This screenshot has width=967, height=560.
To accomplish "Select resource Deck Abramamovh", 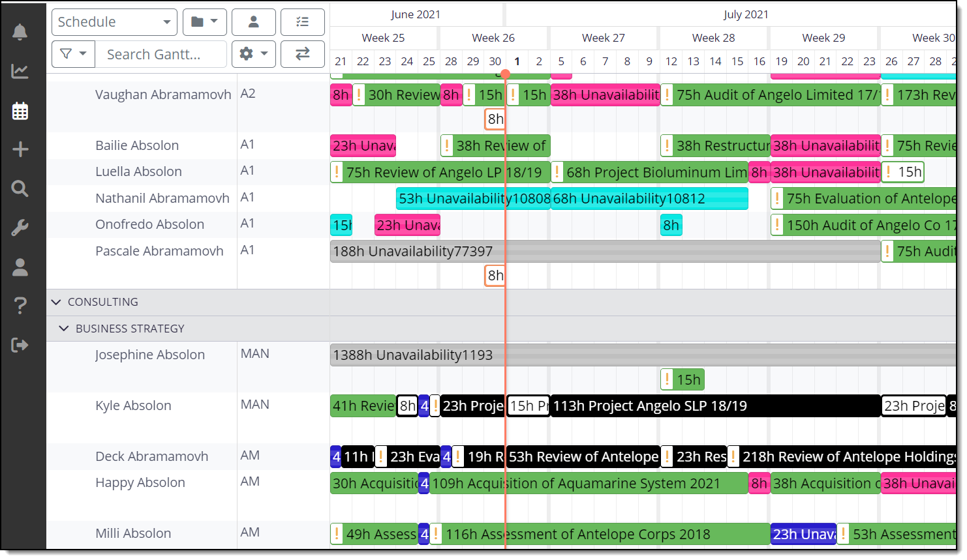I will click(x=151, y=456).
